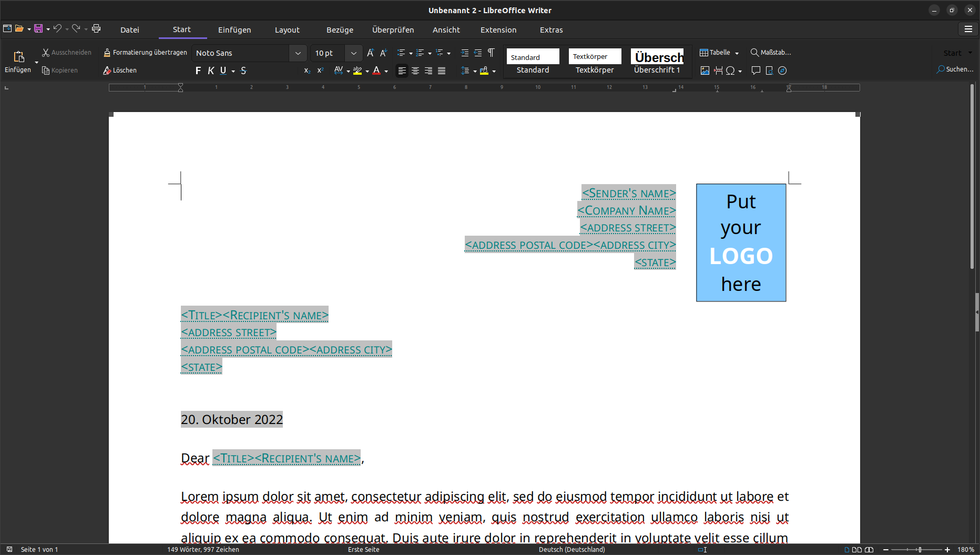Click the Suchen... search button
The height and width of the screenshot is (555, 980).
(x=955, y=69)
